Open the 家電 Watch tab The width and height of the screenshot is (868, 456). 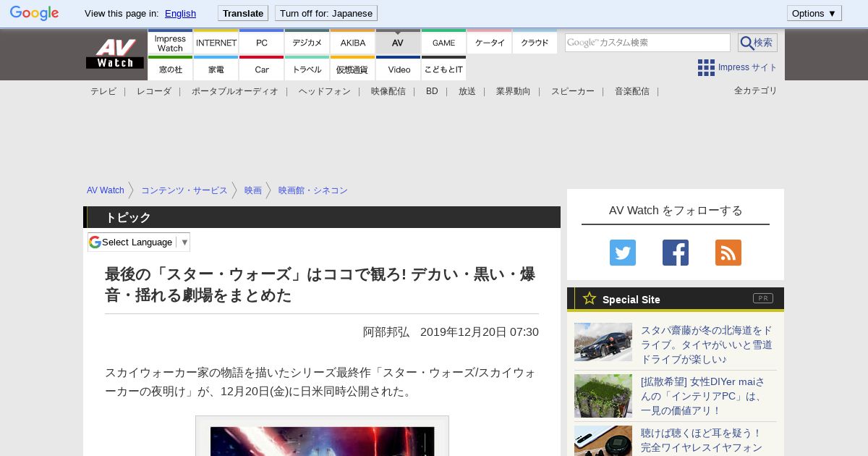pos(216,69)
